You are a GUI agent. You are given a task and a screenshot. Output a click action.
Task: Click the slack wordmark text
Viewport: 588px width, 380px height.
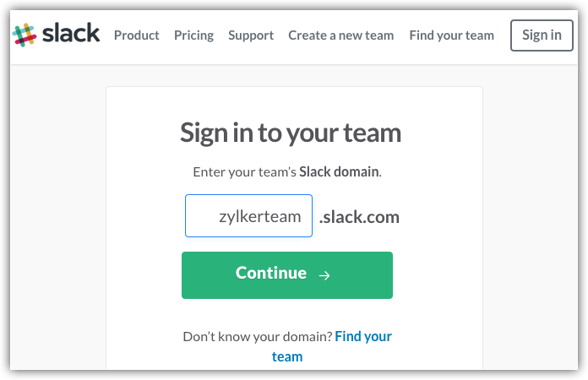(71, 34)
